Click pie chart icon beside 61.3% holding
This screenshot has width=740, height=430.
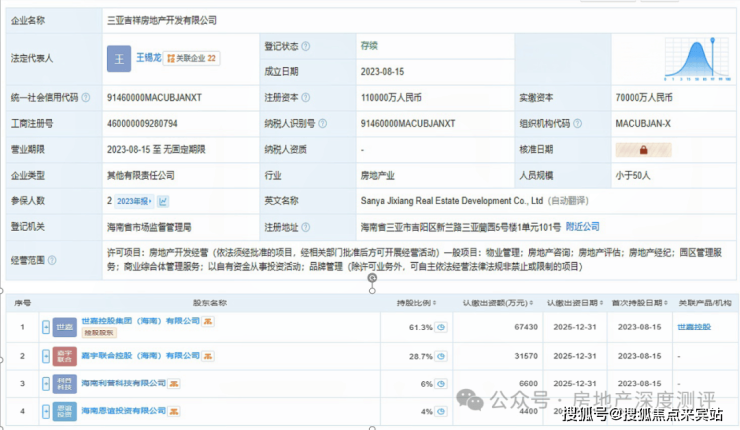(x=441, y=327)
